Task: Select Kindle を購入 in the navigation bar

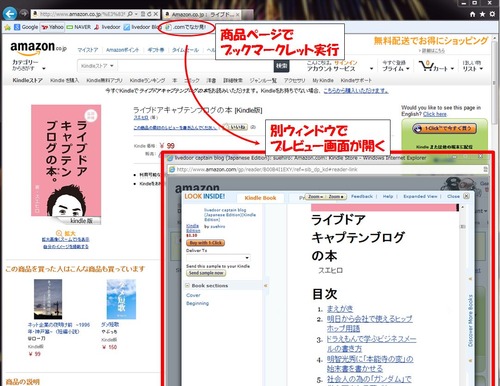Action: click(x=64, y=80)
